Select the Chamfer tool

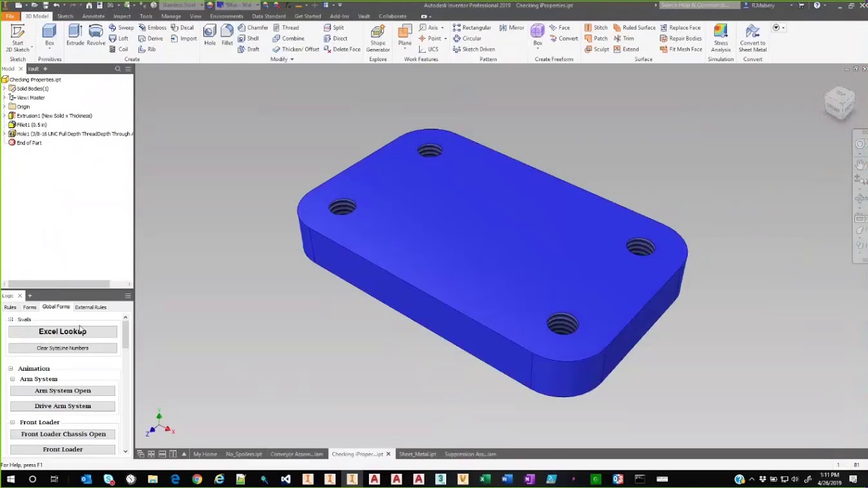point(252,28)
